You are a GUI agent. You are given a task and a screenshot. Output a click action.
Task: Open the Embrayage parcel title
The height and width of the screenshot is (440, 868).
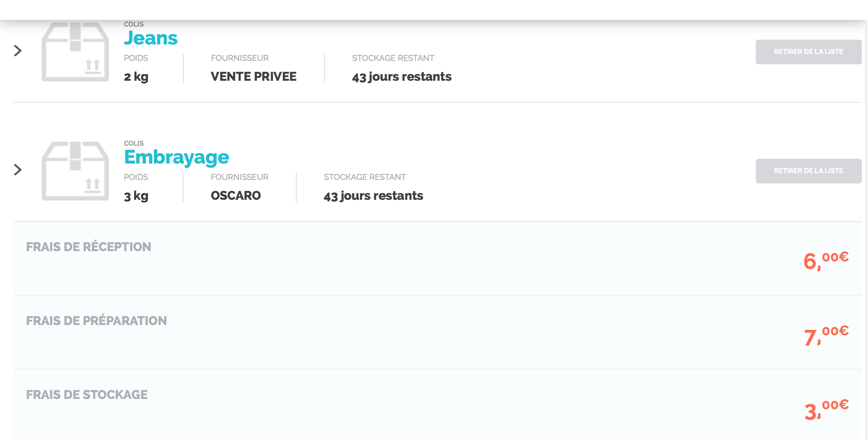[177, 157]
